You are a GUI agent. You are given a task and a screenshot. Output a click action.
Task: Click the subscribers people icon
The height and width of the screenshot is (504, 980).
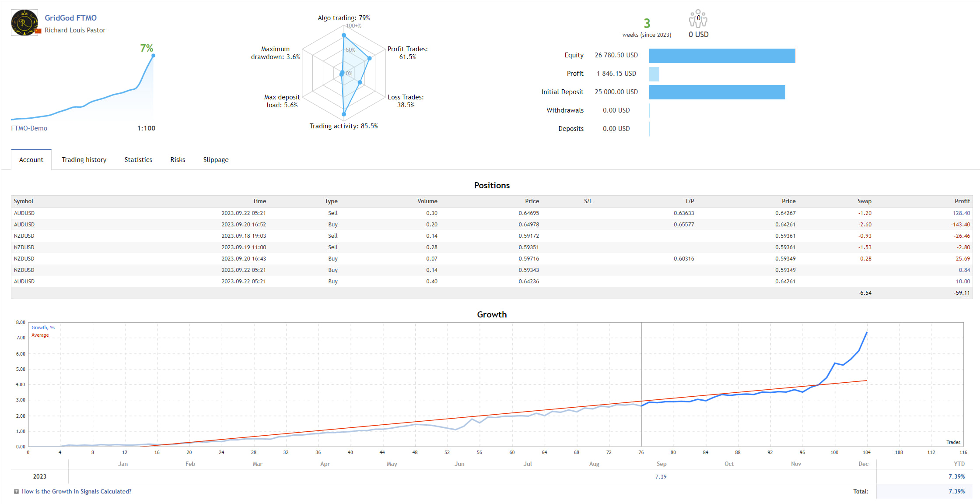698,19
